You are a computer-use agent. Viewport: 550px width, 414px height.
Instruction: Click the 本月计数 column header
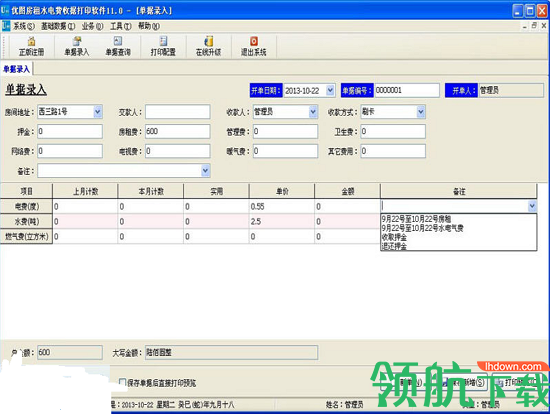coord(151,191)
